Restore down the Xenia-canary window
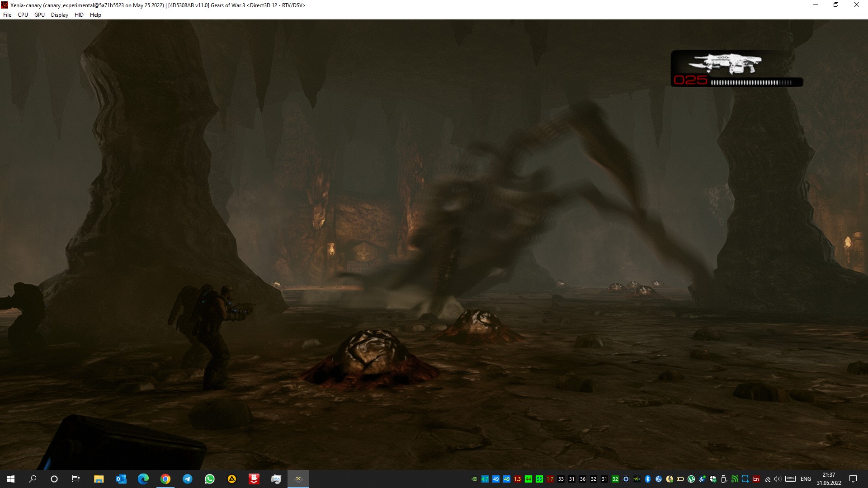The width and height of the screenshot is (868, 488). 836,5
